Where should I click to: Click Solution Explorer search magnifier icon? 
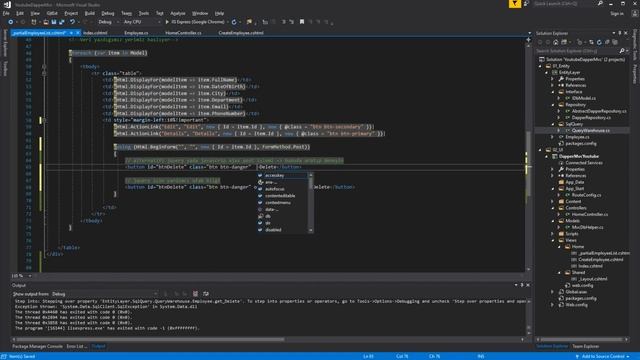tap(622, 51)
